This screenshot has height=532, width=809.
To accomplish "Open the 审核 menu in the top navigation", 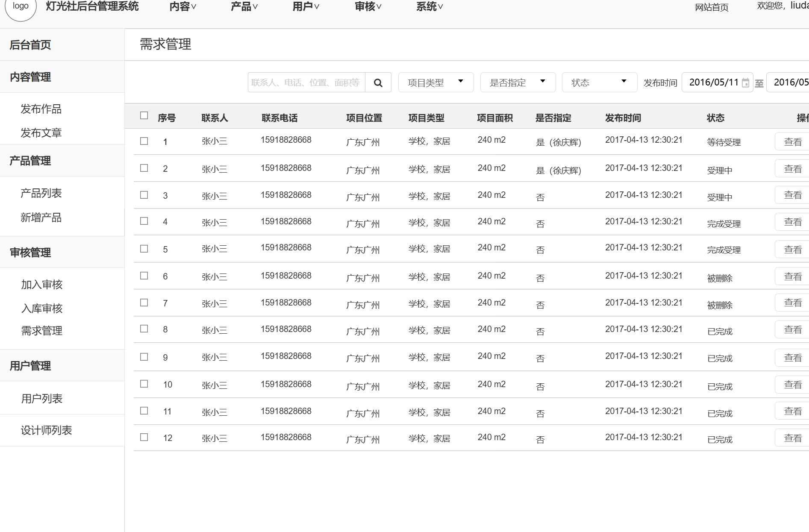I will click(x=366, y=6).
